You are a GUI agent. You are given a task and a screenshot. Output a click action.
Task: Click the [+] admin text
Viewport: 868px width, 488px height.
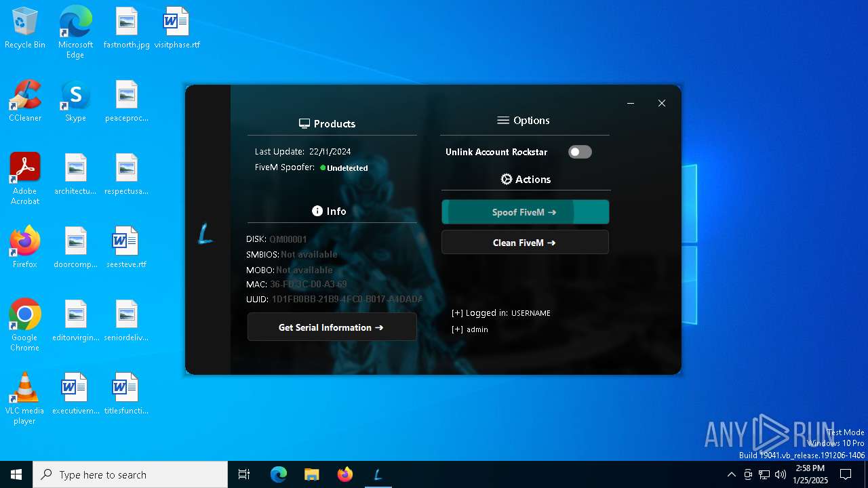[x=470, y=329]
